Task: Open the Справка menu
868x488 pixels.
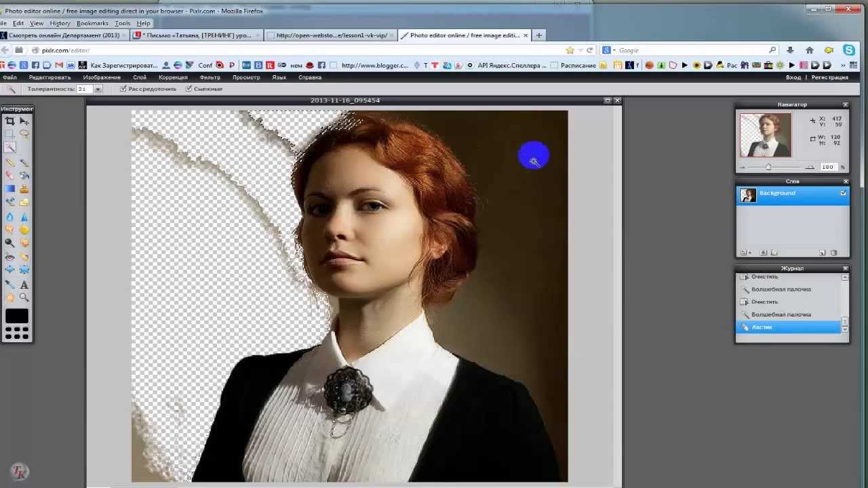Action: pyautogui.click(x=310, y=77)
